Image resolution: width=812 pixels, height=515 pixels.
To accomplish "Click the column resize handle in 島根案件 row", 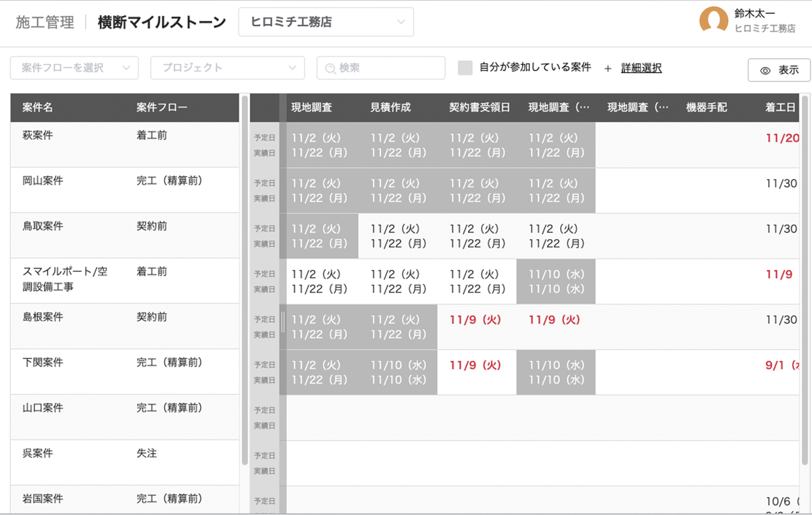I will coord(283,322).
